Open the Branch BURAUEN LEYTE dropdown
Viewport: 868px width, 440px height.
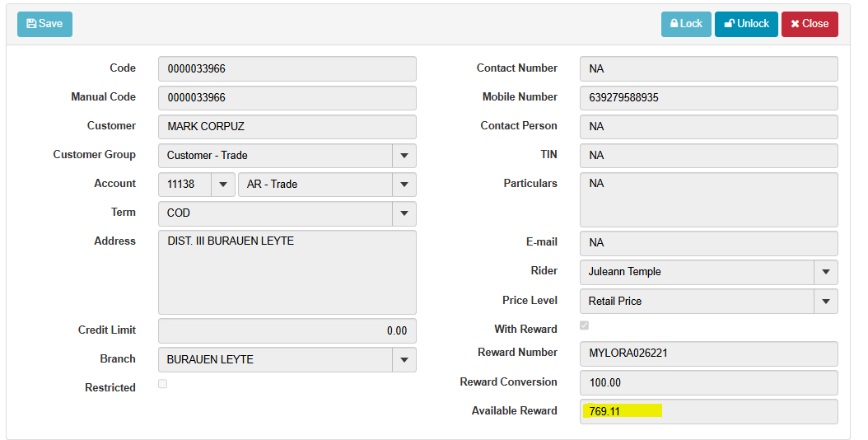[x=404, y=360]
